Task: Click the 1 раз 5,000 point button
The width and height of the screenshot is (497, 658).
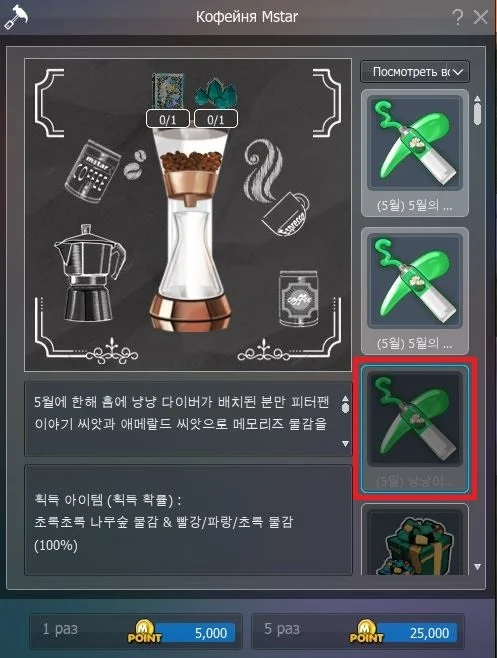Action: [136, 631]
